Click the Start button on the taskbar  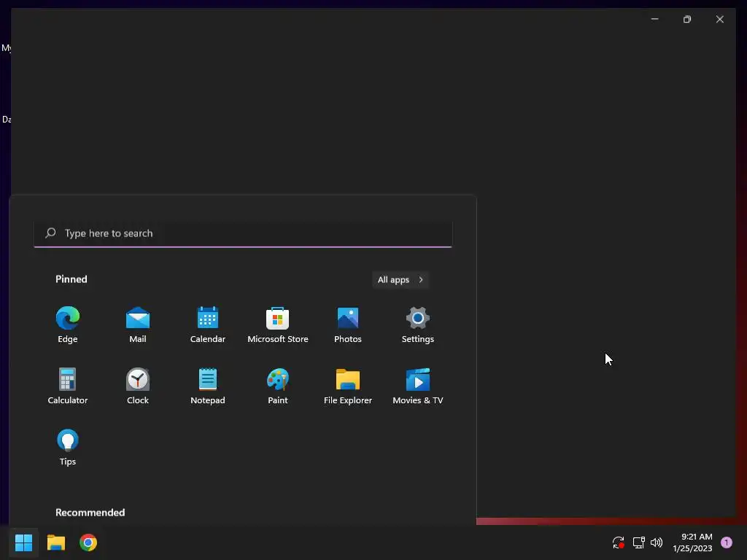coord(23,542)
